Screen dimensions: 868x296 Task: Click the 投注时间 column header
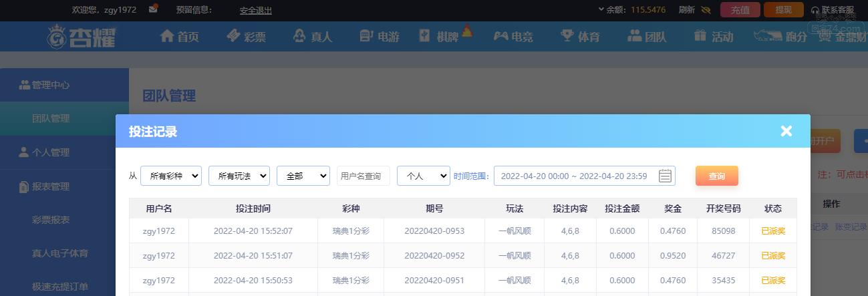[x=253, y=208]
